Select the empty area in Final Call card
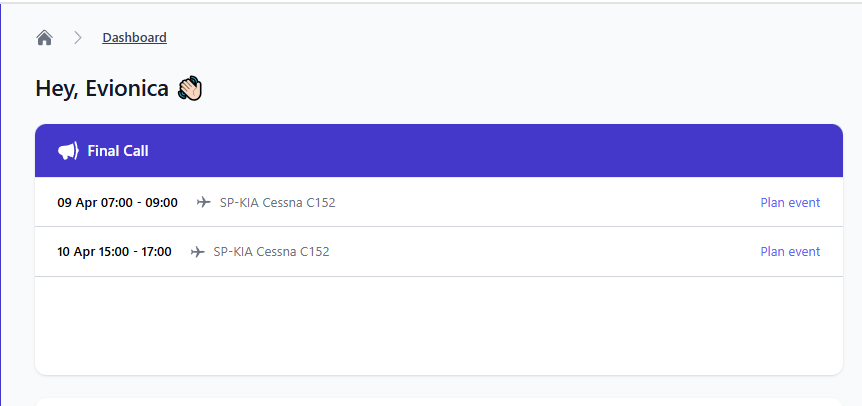862x406 pixels. point(439,326)
